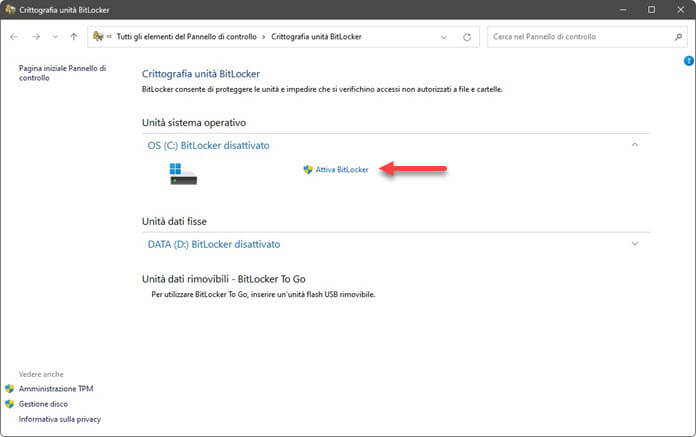The image size is (696, 437).
Task: Click the Attiva BitLocker link
Action: pos(342,169)
